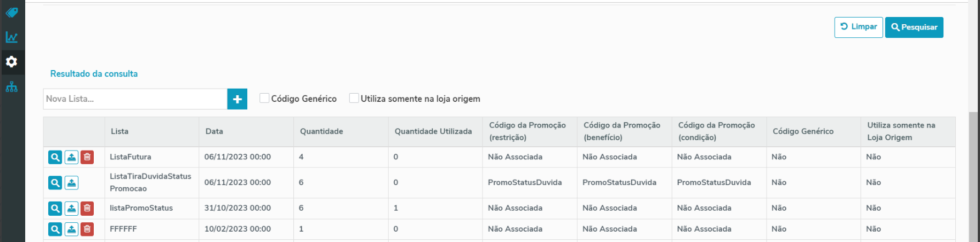Viewport: 980px width, 242px height.
Task: Delete the listaPromoStatus list
Action: 87,208
